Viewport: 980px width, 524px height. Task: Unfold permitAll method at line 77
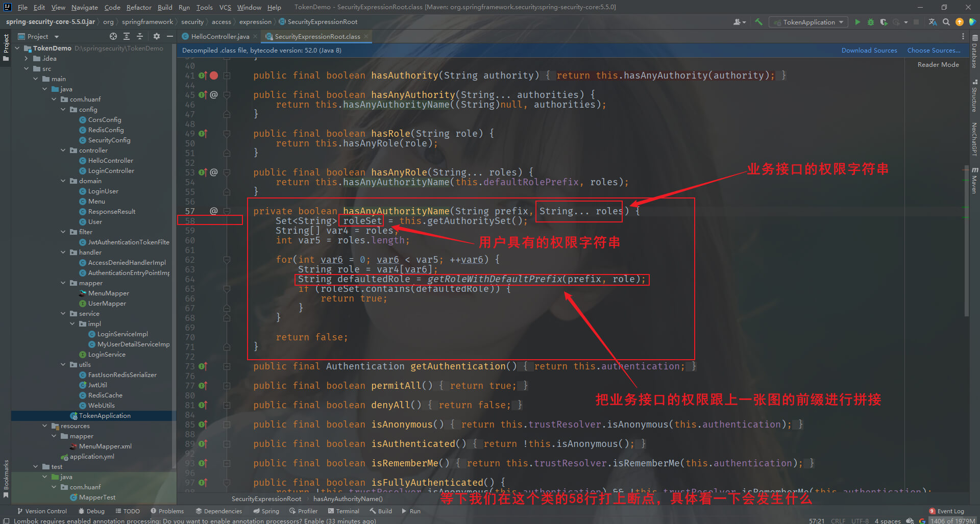(227, 386)
